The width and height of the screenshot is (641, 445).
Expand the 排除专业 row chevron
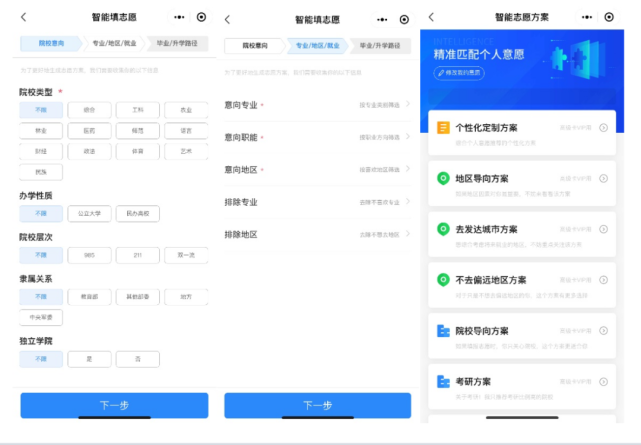408,201
